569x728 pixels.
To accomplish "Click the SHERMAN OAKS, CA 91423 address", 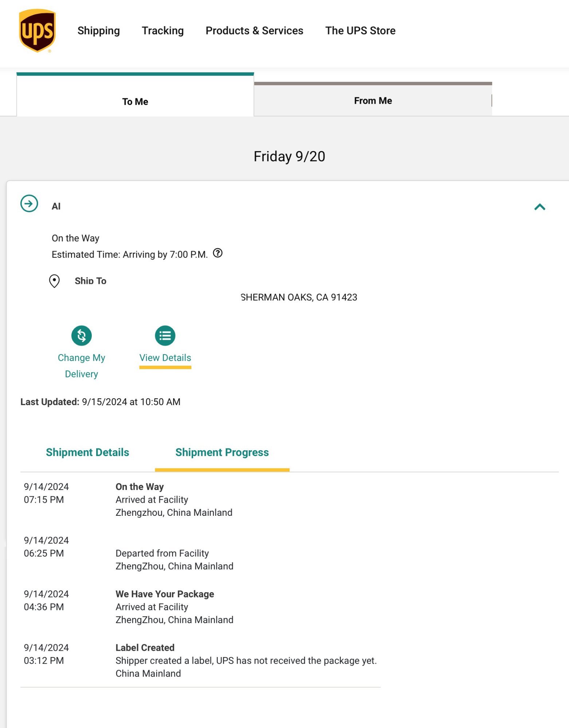I will pos(299,297).
